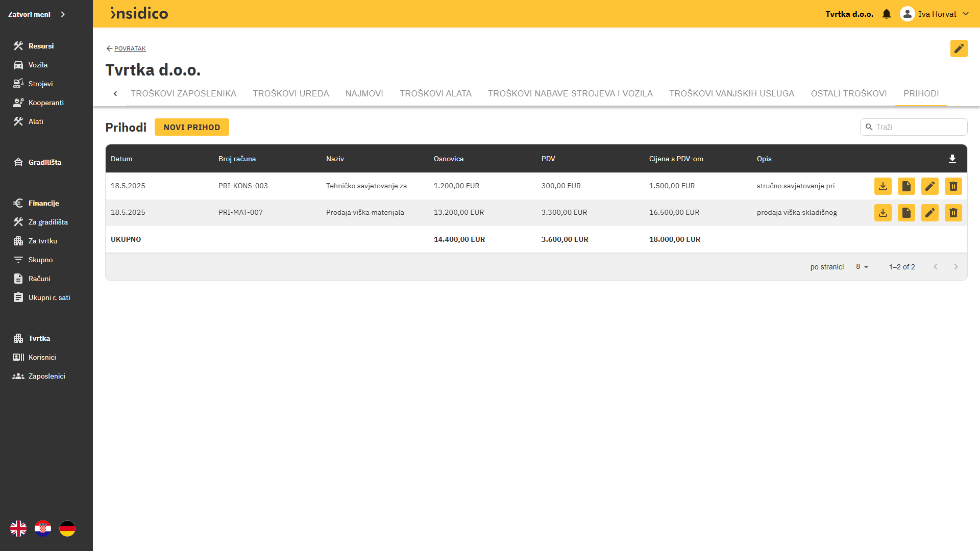Click the table export download icon in header
This screenshot has height=551, width=980.
pyautogui.click(x=952, y=159)
